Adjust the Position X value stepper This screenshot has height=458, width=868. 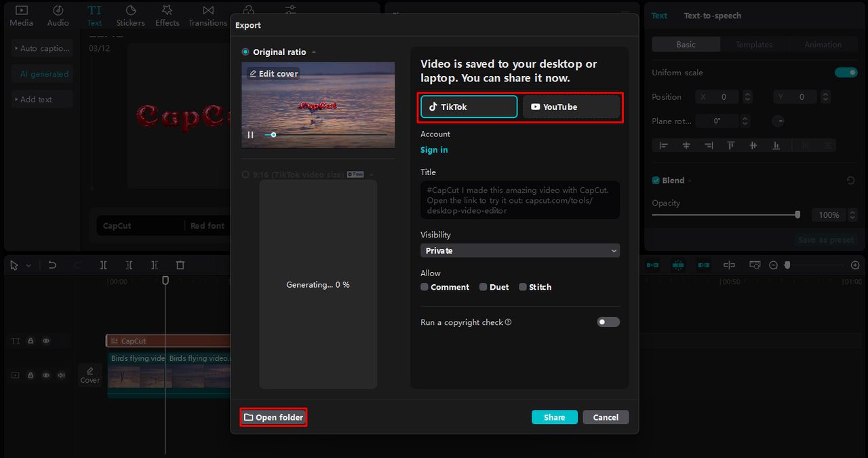tap(747, 97)
